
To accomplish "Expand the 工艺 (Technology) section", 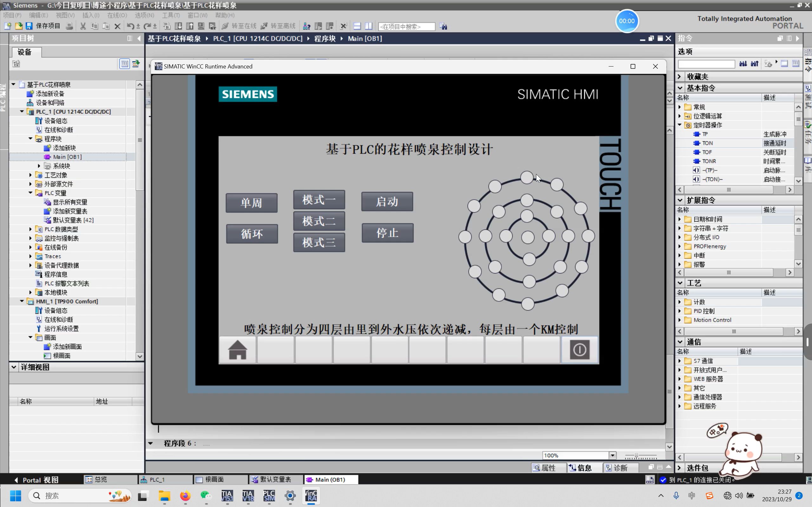I will point(680,283).
